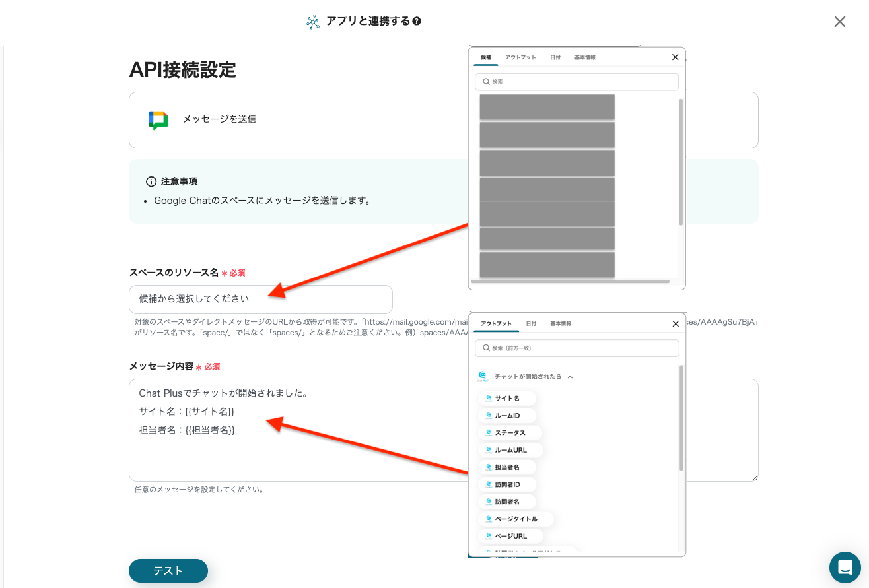Insert the 訪問者名 output chip
Viewport: 869px width, 588px height.
coord(506,502)
